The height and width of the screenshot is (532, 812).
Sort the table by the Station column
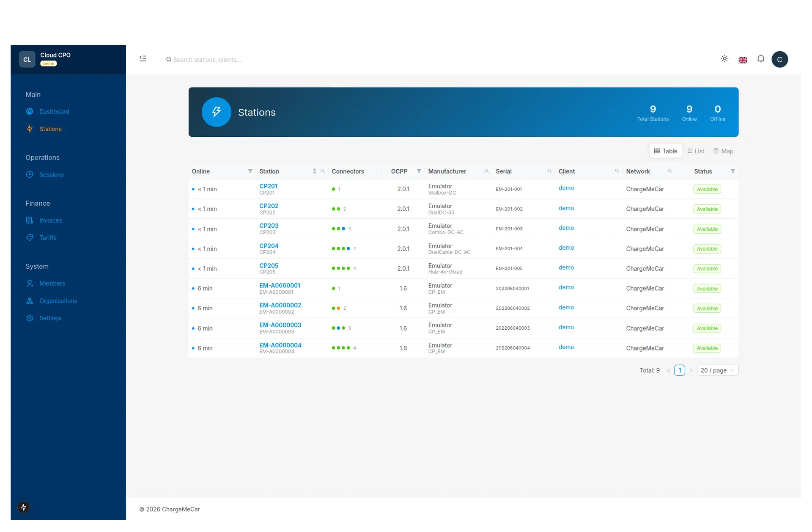[314, 171]
